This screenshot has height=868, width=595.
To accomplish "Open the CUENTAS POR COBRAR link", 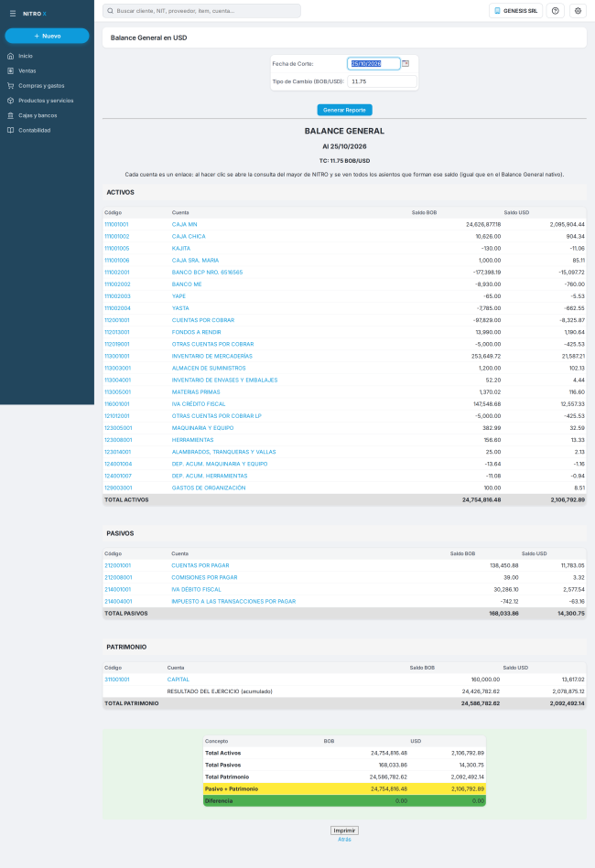I will (x=203, y=320).
